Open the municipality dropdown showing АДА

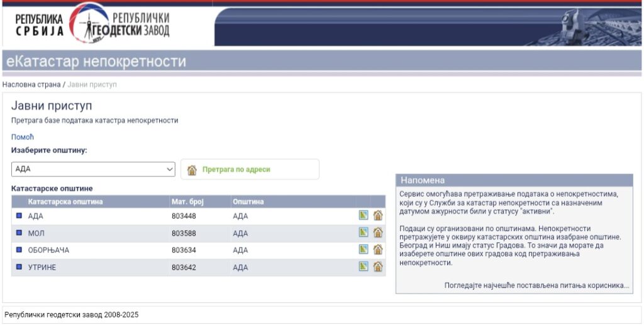pyautogui.click(x=93, y=169)
